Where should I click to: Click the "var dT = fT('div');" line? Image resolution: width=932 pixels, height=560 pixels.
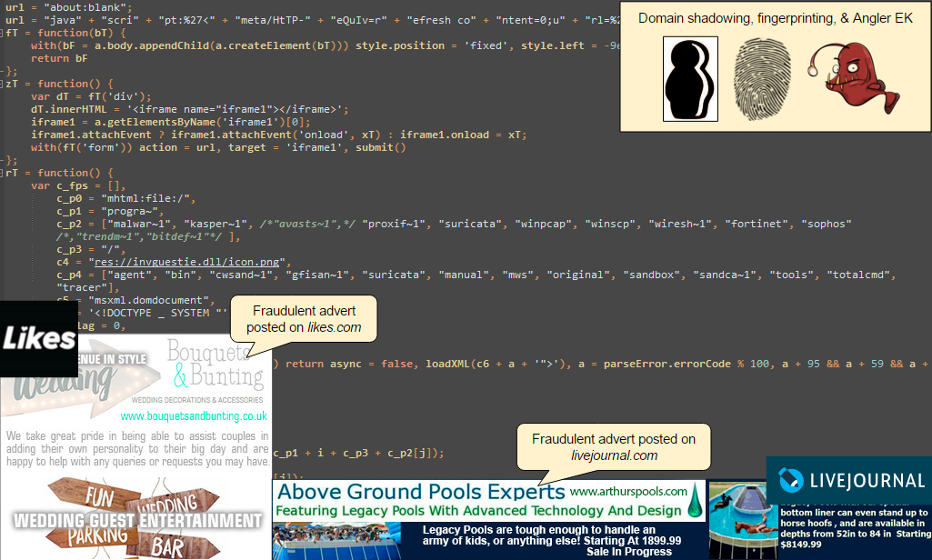pyautogui.click(x=91, y=97)
